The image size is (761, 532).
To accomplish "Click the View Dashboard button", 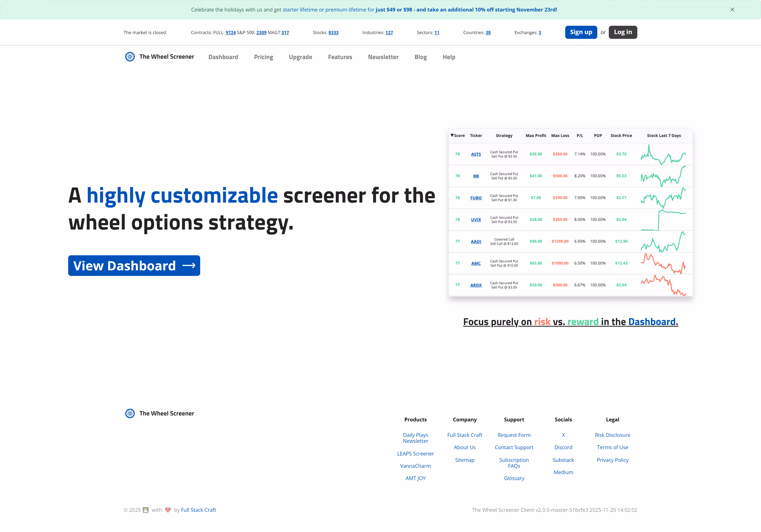I will 134,265.
